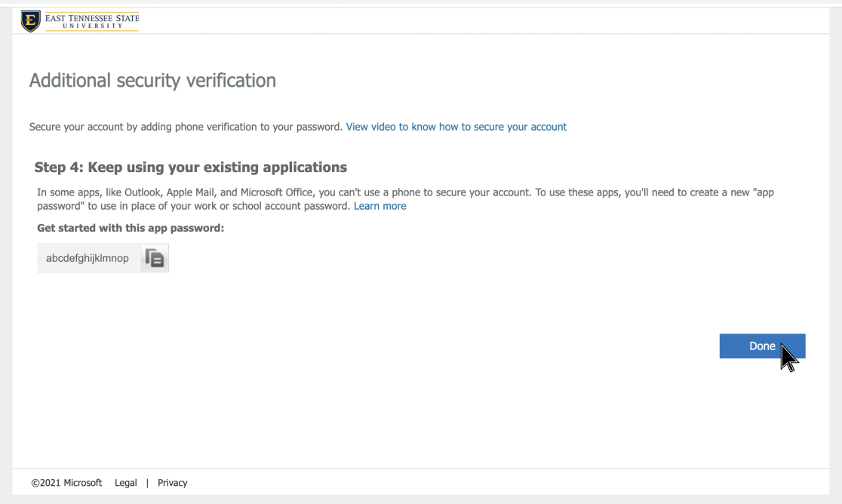
Task: Click the copy app password icon
Action: click(155, 258)
